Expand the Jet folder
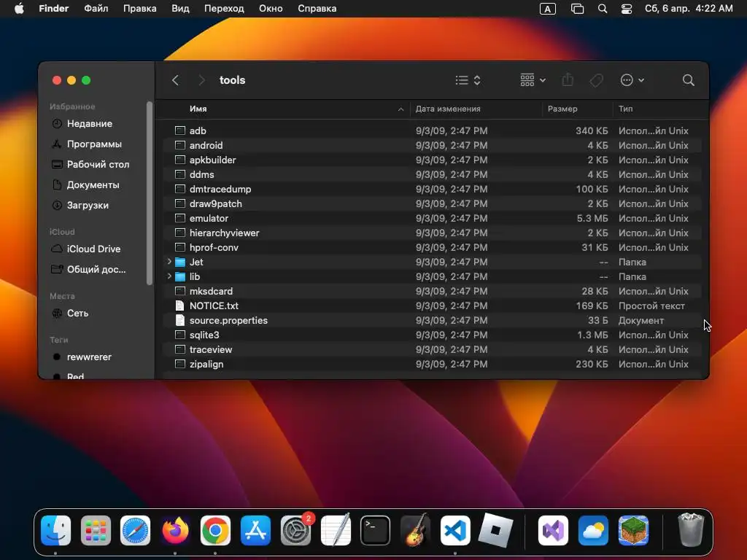This screenshot has width=747, height=560. pyautogui.click(x=169, y=262)
